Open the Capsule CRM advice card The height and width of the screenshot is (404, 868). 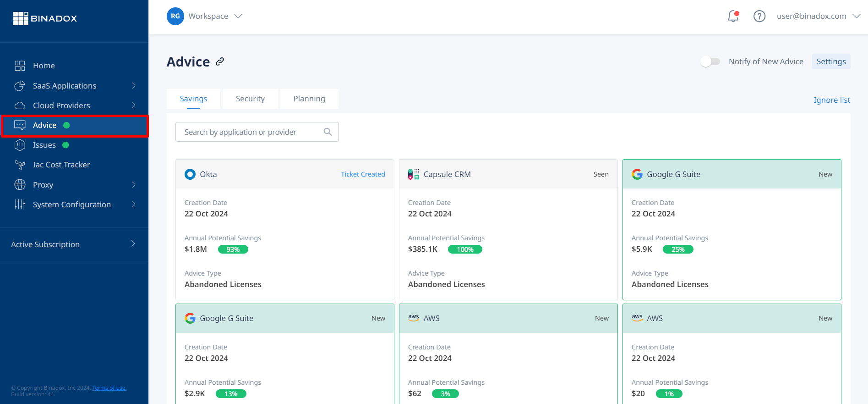click(508, 230)
